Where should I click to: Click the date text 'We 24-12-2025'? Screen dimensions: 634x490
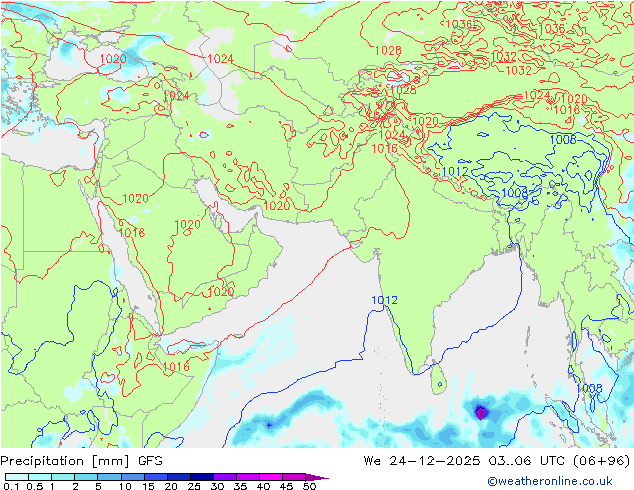coord(421,460)
